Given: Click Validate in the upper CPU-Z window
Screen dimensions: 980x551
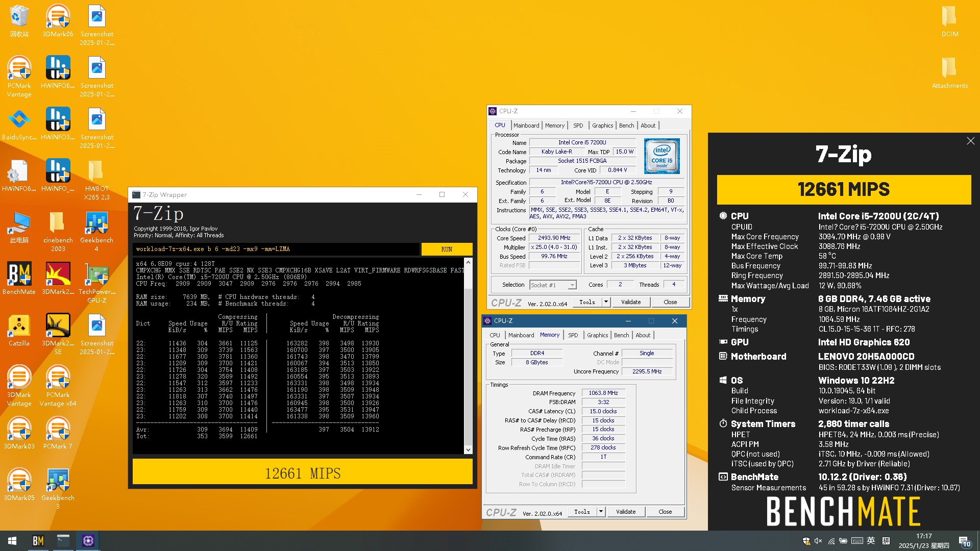Looking at the screenshot, I should pos(630,302).
